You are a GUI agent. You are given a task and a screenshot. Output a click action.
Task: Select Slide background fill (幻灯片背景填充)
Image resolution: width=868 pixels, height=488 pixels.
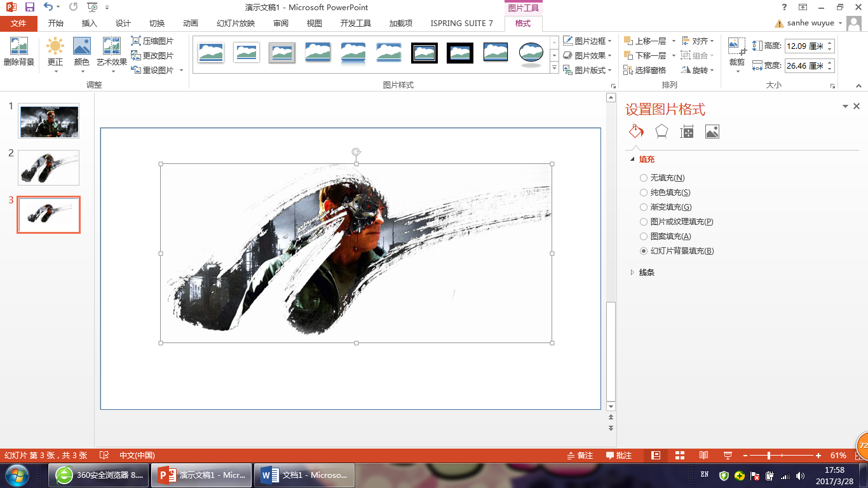click(677, 251)
